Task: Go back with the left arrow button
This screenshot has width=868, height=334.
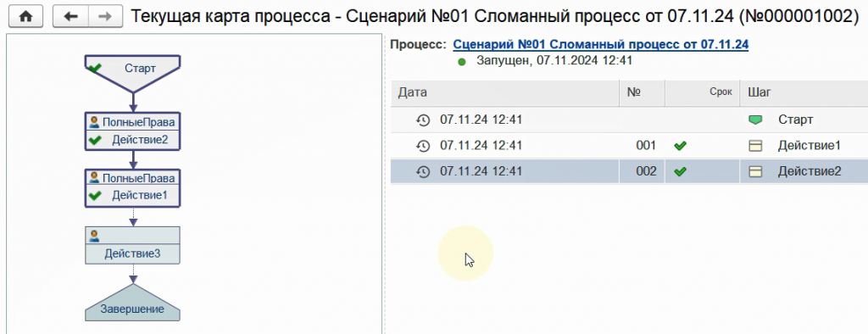Action: coord(71,17)
